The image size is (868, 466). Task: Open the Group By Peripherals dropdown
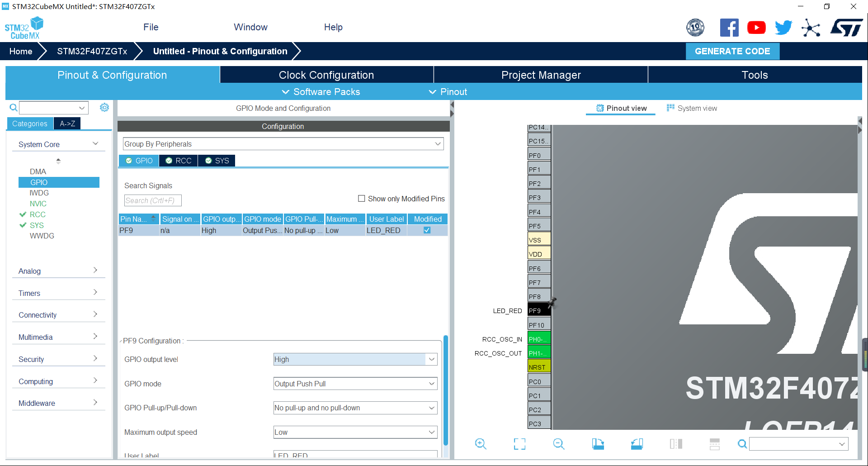(283, 144)
